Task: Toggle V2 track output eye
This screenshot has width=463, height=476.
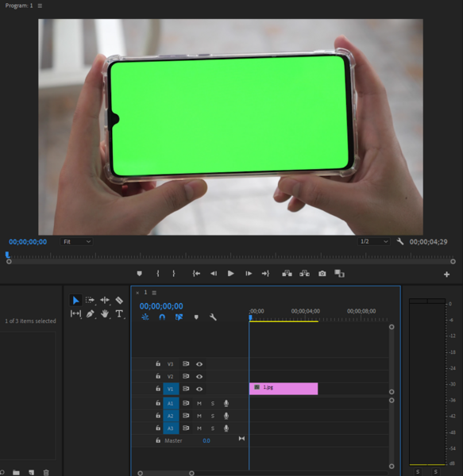Action: 199,376
